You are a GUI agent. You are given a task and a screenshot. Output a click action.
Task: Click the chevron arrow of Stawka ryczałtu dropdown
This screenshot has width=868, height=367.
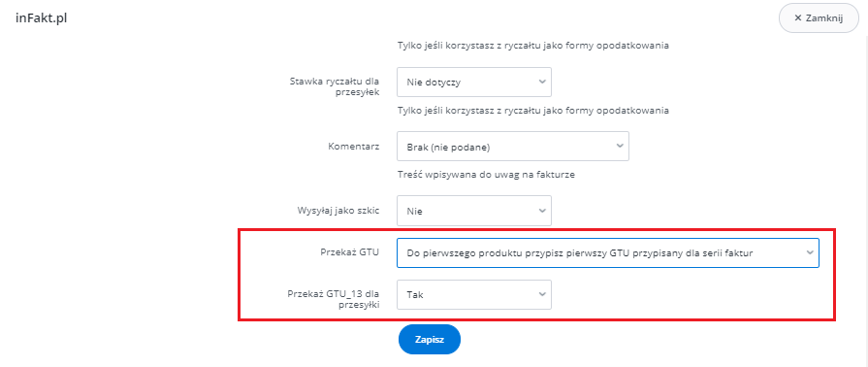541,82
